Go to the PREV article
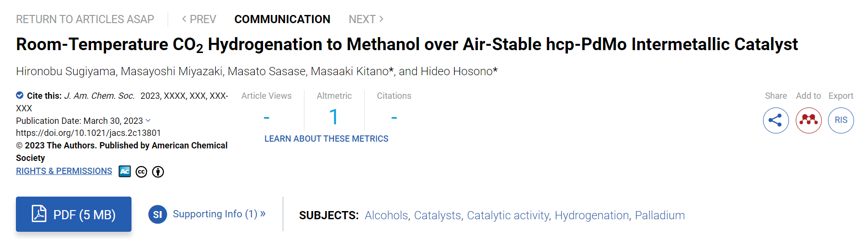The width and height of the screenshot is (868, 239). [199, 19]
